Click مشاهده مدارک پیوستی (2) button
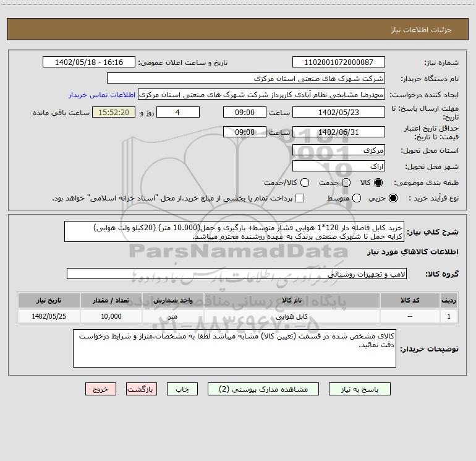 pos(263,389)
